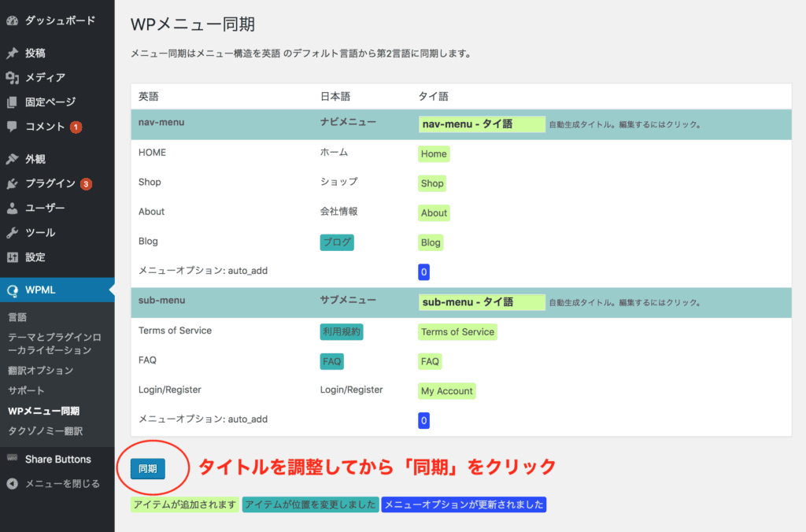
Task: Click the ナビメニュー heading cell
Action: 348,122
